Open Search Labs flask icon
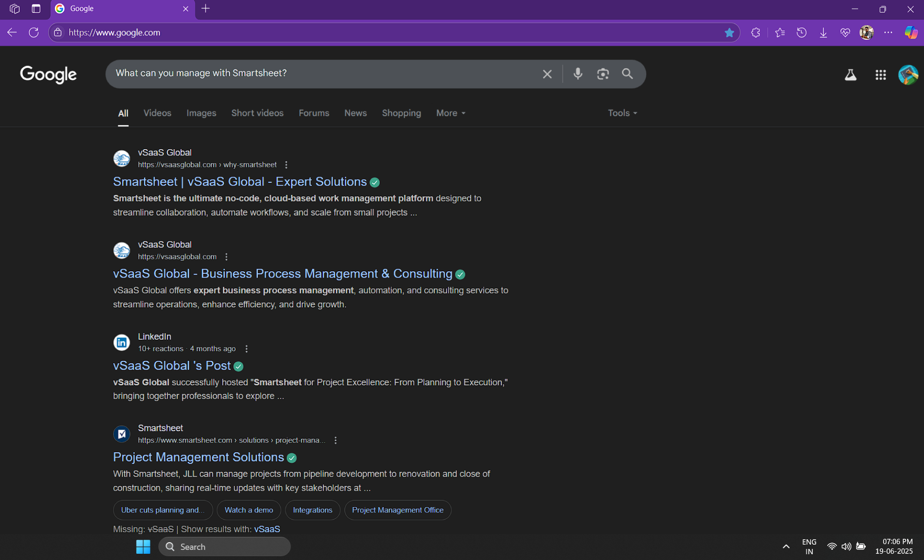This screenshot has height=560, width=924. pyautogui.click(x=850, y=75)
